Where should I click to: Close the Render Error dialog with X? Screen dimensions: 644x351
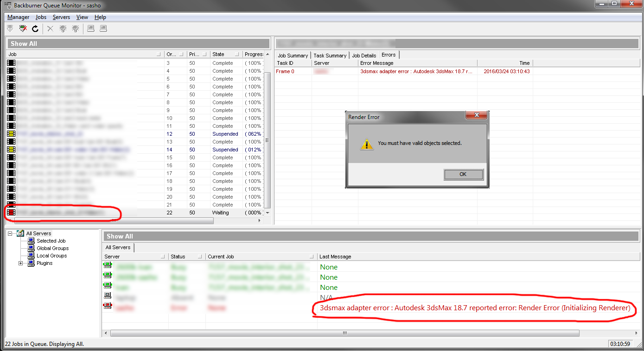tap(476, 115)
